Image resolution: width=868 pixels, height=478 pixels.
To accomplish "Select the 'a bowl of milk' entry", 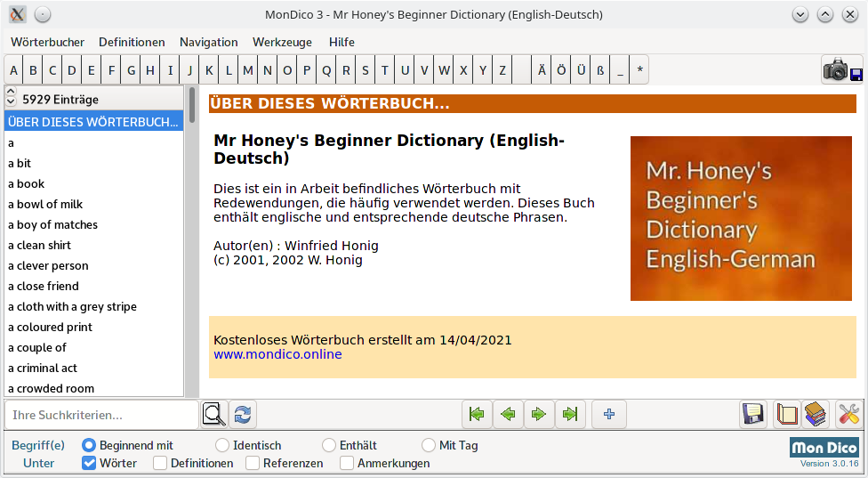I will 93,205.
